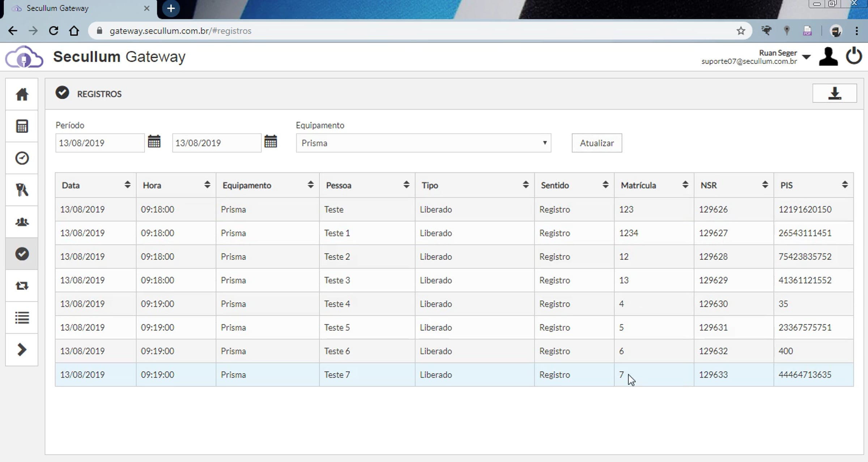Image resolution: width=868 pixels, height=462 pixels.
Task: Click the calculator icon in sidebar
Action: [x=22, y=126]
